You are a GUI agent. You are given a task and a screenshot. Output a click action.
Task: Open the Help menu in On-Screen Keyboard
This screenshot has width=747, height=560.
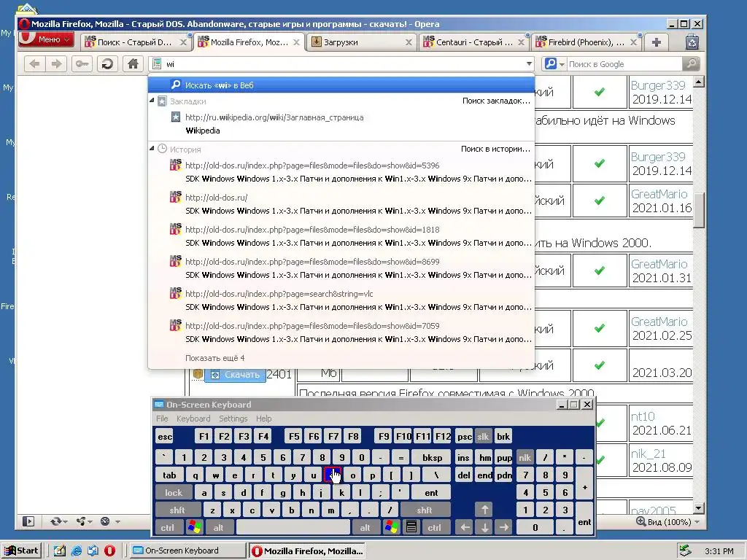point(263,419)
